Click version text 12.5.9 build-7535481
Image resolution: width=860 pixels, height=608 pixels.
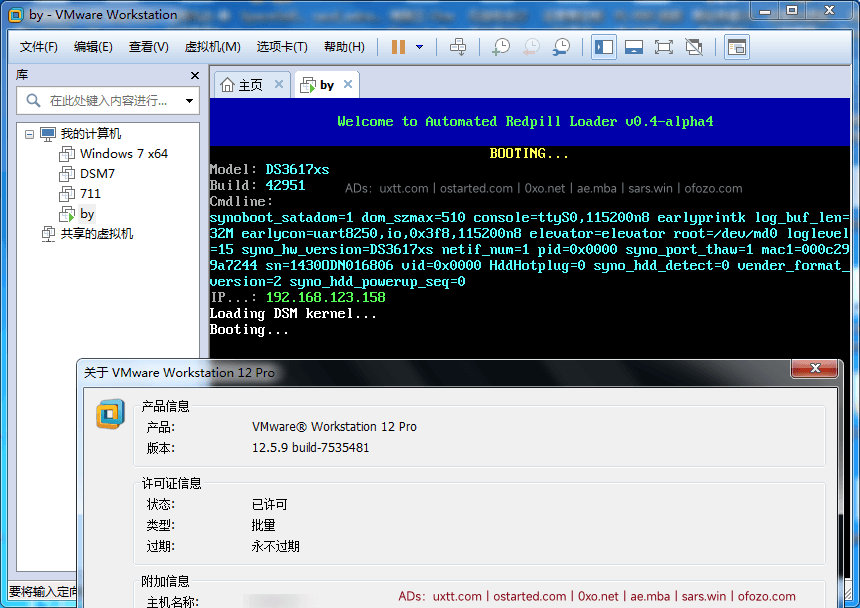310,448
